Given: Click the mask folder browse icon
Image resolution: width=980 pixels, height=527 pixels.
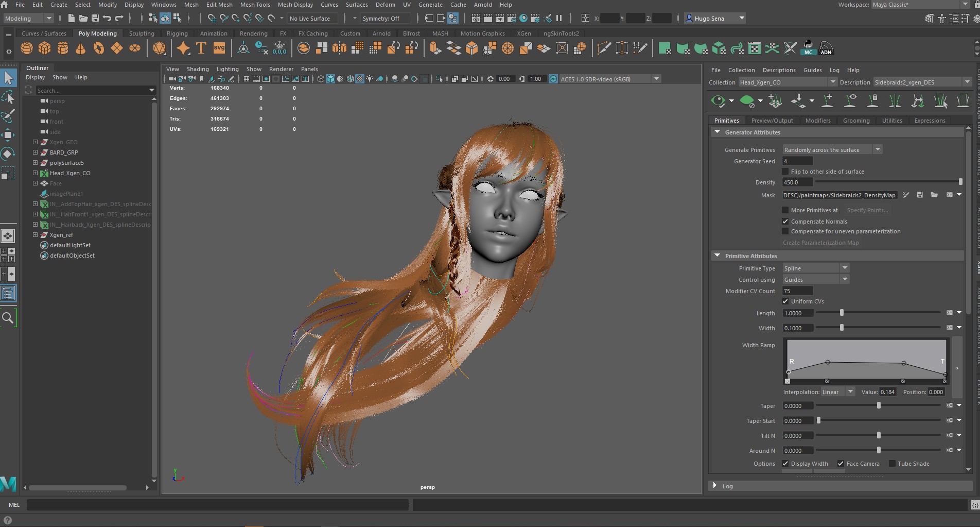Looking at the screenshot, I should 934,195.
